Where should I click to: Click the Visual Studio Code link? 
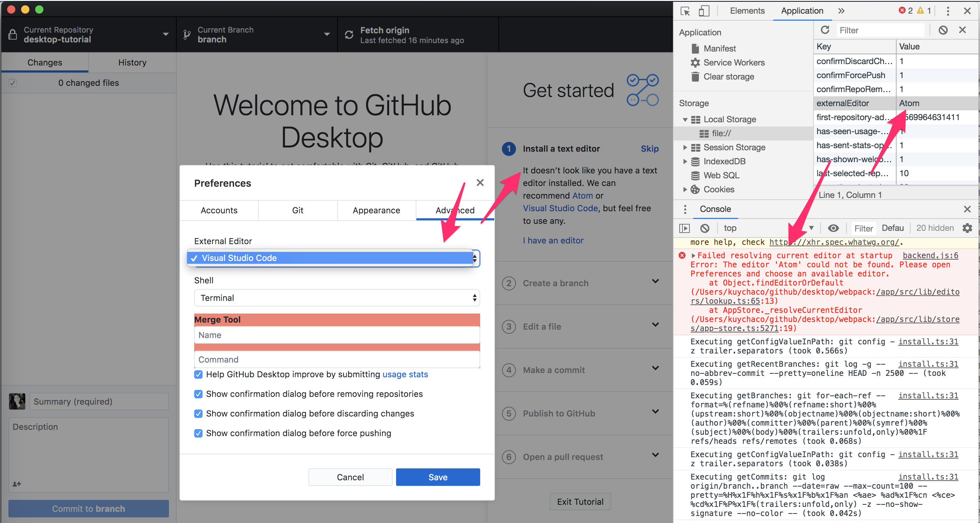click(x=560, y=208)
